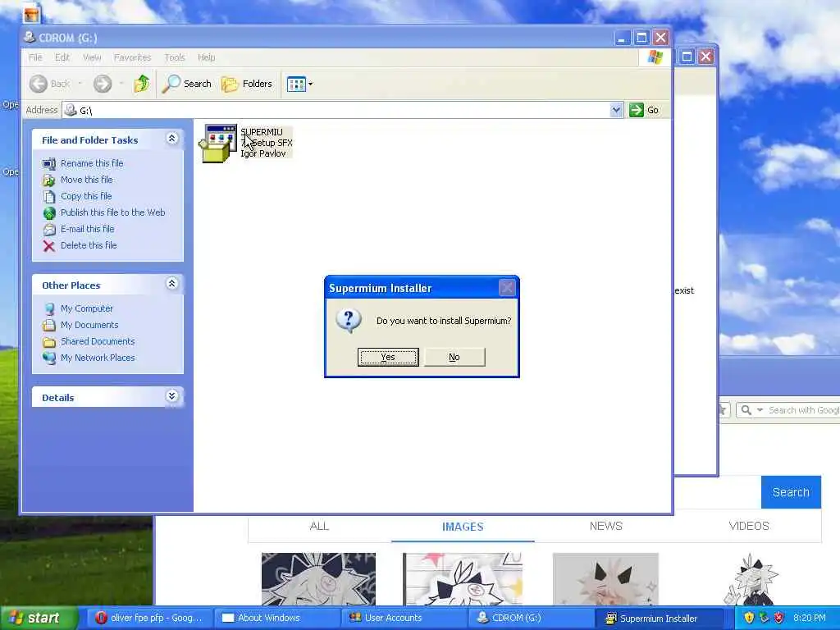
Task: Open My Documents from Other Places
Action: (89, 325)
